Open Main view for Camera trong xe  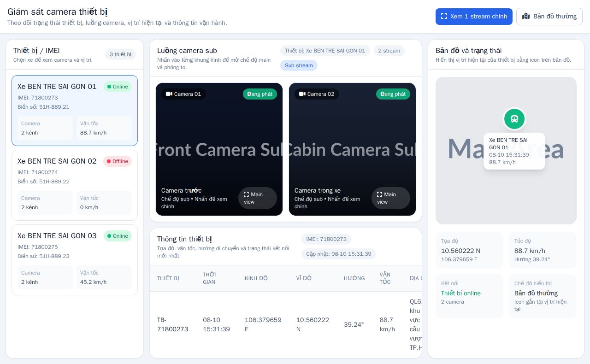click(x=391, y=198)
